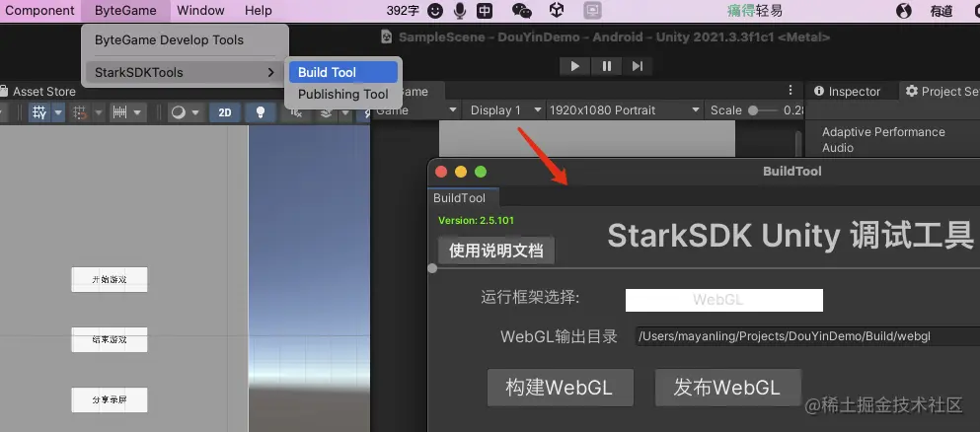Click the 构建WebGL button
The width and height of the screenshot is (980, 432).
click(x=560, y=388)
